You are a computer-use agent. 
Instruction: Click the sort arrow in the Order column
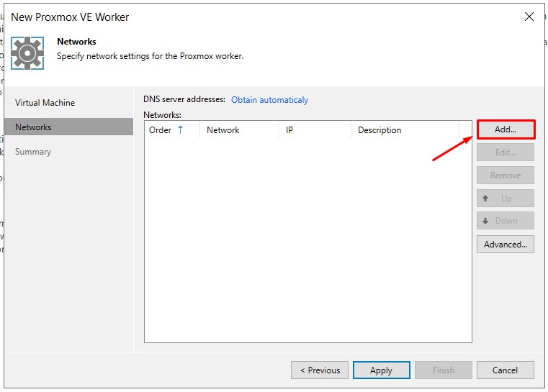[181, 130]
